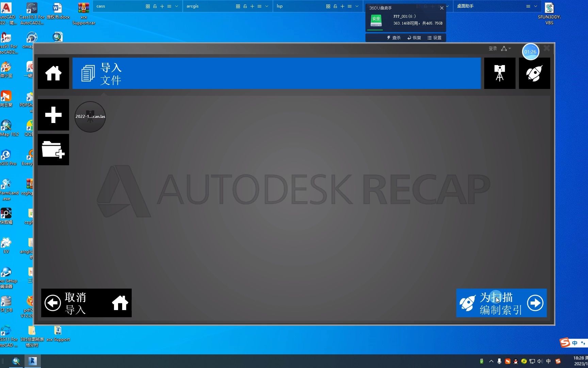Screen dimensions: 588x368
Task: Select SFUN3DDY.VBS desktop script file
Action: point(549,14)
